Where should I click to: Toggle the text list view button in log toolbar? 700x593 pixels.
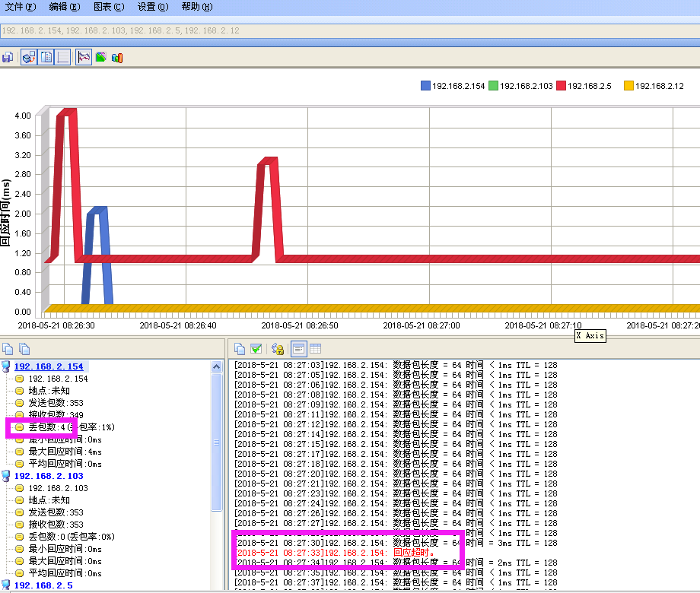point(298,349)
